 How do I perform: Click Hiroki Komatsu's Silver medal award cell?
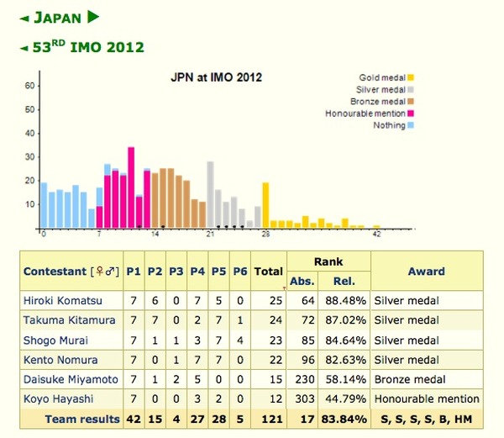(x=427, y=300)
